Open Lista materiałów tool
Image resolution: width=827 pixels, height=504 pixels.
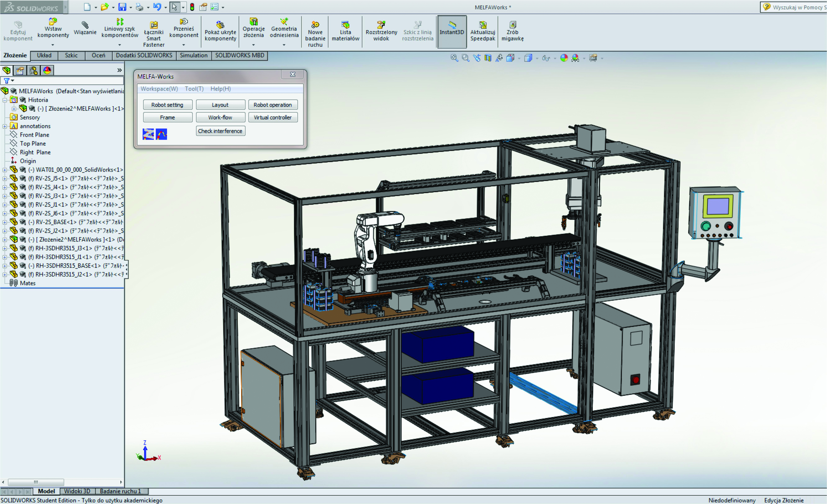coord(345,31)
